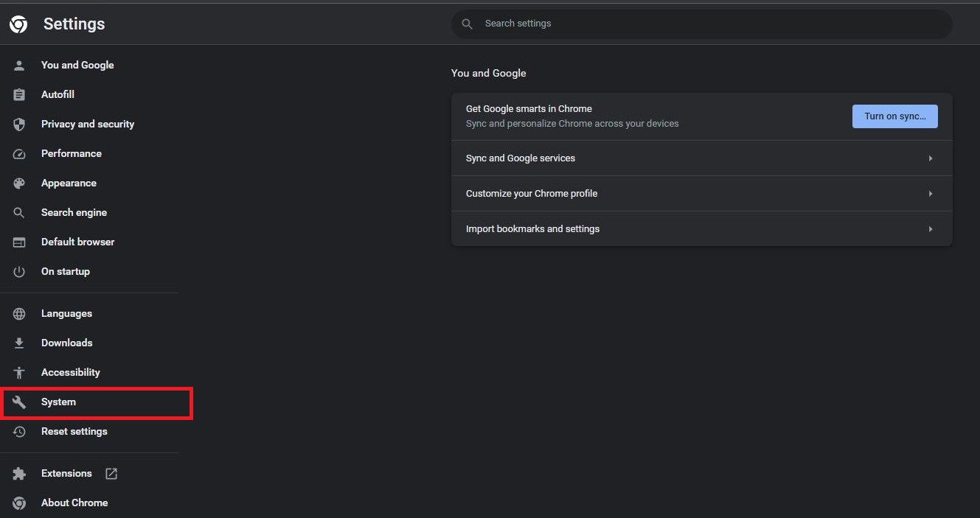
Task: Open Import bookmarks and settings row
Action: point(702,229)
